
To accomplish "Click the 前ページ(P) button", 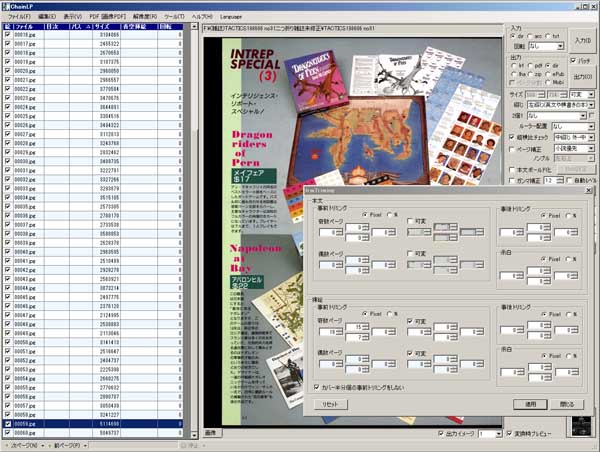I will pyautogui.click(x=68, y=446).
